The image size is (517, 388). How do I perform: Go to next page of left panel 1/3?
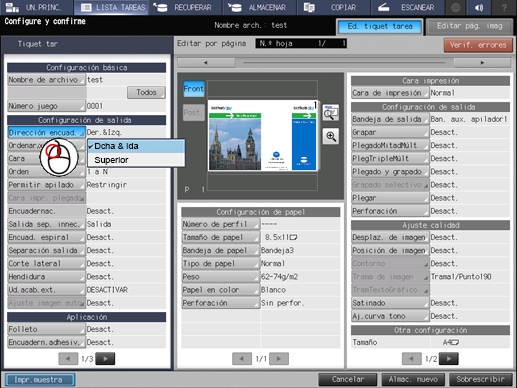[x=105, y=359]
